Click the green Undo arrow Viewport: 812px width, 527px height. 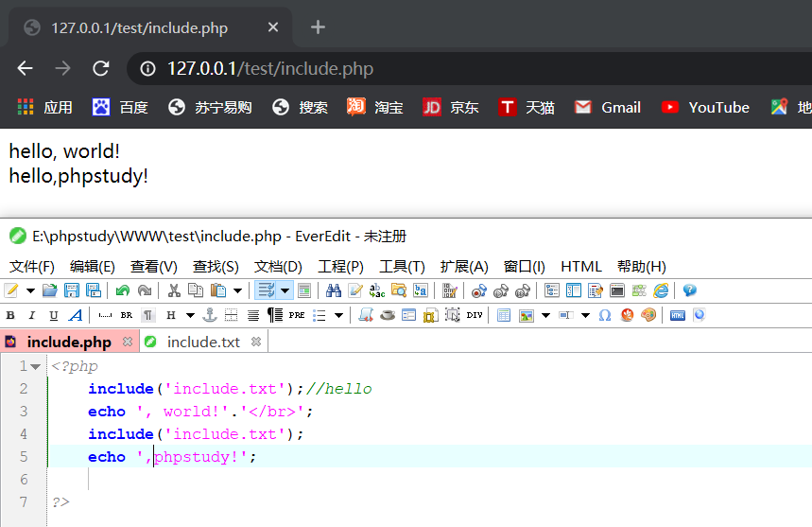123,290
